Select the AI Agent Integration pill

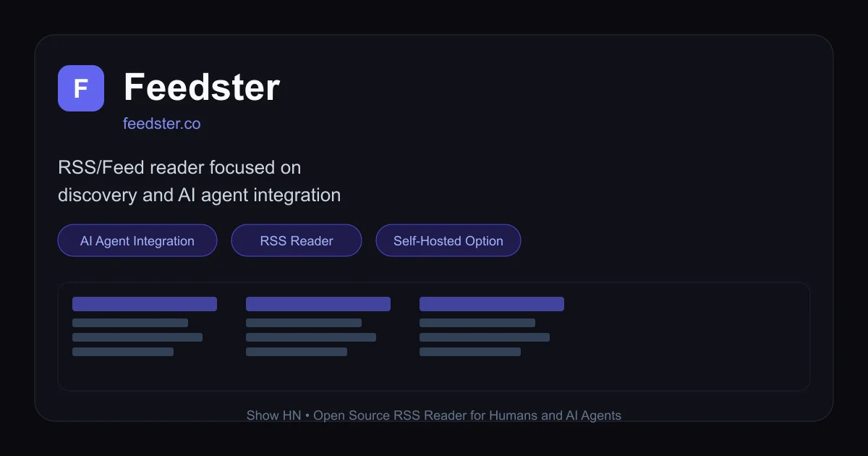pyautogui.click(x=137, y=240)
